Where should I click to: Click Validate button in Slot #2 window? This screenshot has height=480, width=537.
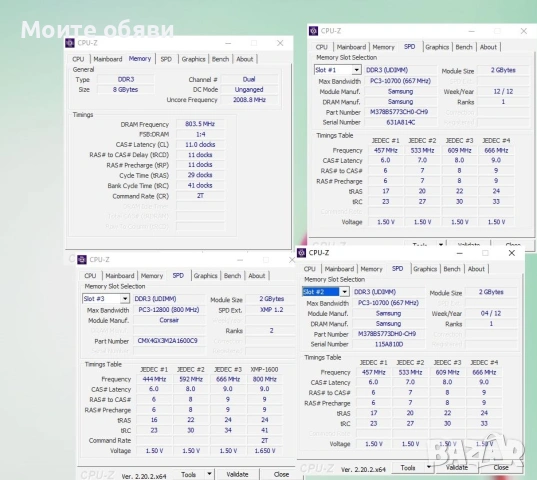pos(457,468)
